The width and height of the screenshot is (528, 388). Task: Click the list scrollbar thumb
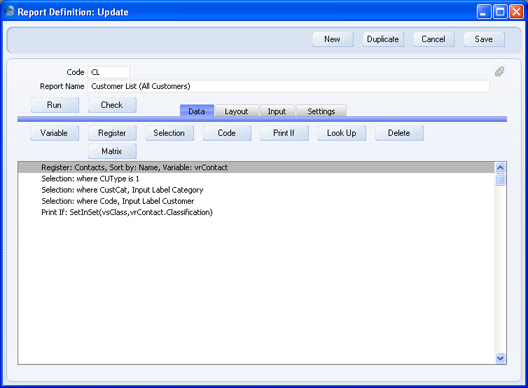click(x=500, y=179)
